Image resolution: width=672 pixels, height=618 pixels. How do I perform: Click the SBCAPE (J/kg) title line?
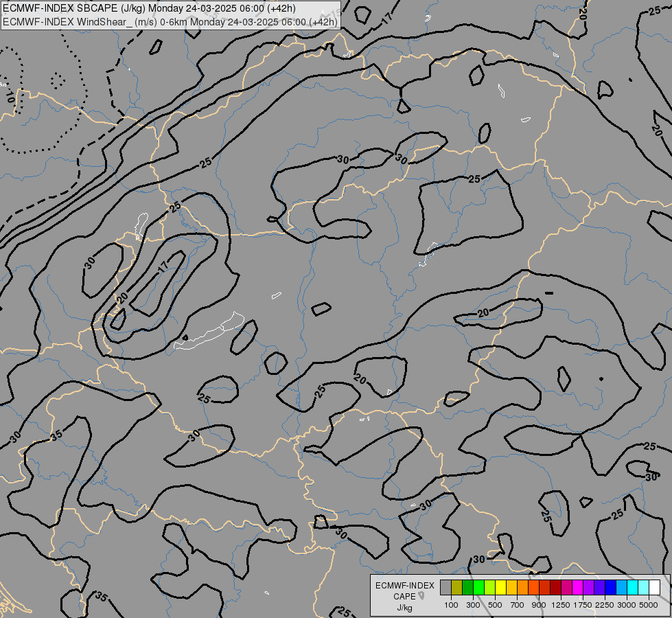149,8
